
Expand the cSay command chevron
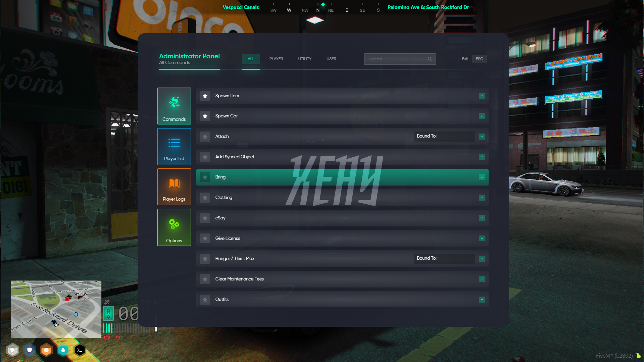[x=482, y=218]
